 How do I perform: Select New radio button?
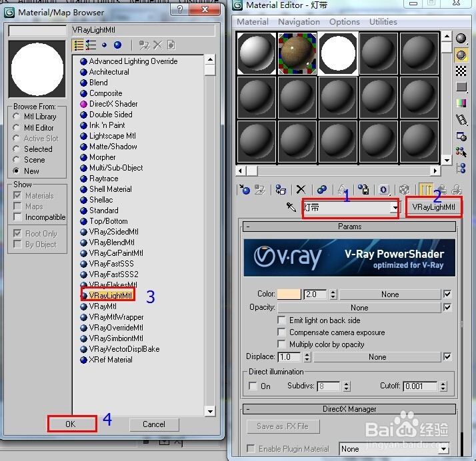coord(17,171)
